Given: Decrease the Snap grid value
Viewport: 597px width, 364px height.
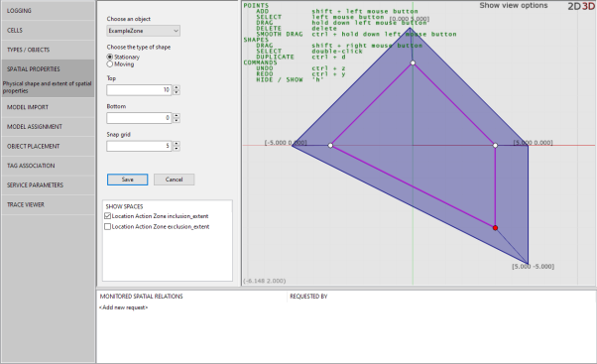Looking at the screenshot, I should (x=177, y=149).
